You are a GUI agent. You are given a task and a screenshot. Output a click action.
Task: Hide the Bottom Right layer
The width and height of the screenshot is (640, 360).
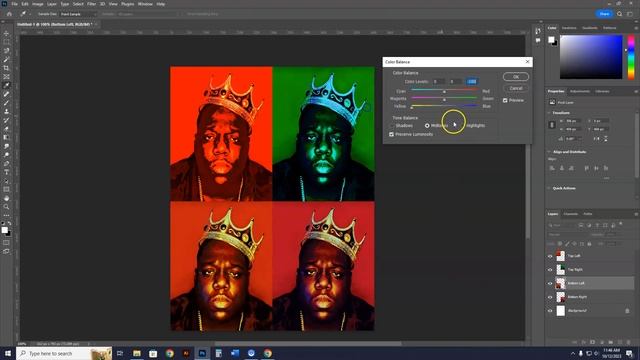[x=550, y=297]
